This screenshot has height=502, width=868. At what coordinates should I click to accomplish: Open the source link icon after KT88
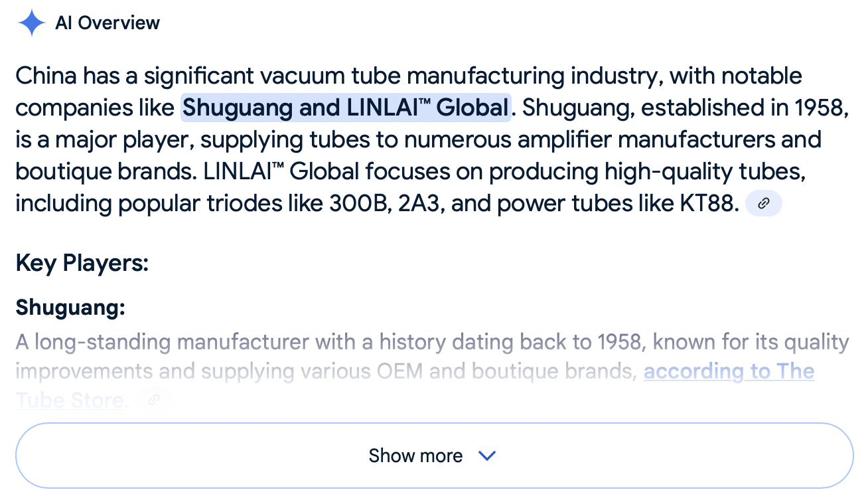click(x=764, y=204)
